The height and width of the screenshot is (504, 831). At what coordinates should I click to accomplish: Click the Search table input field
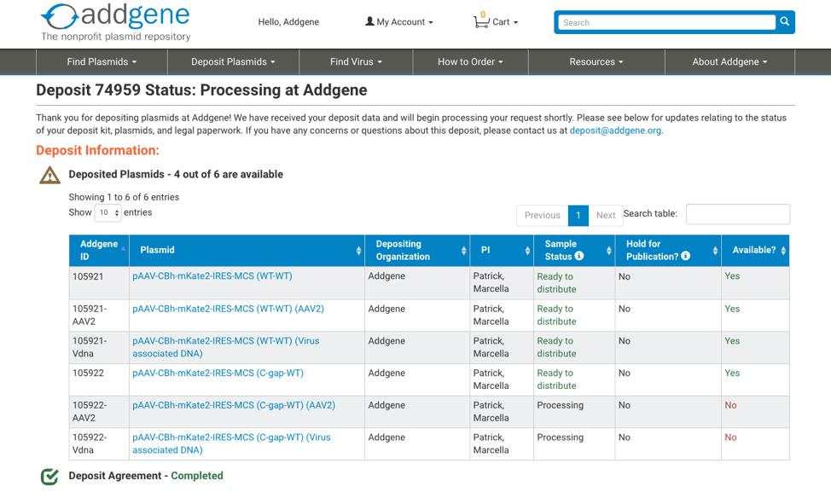738,214
